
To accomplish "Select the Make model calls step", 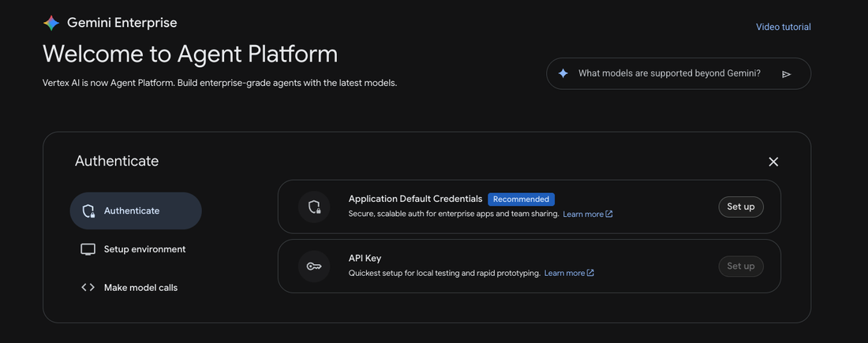I will (x=136, y=288).
